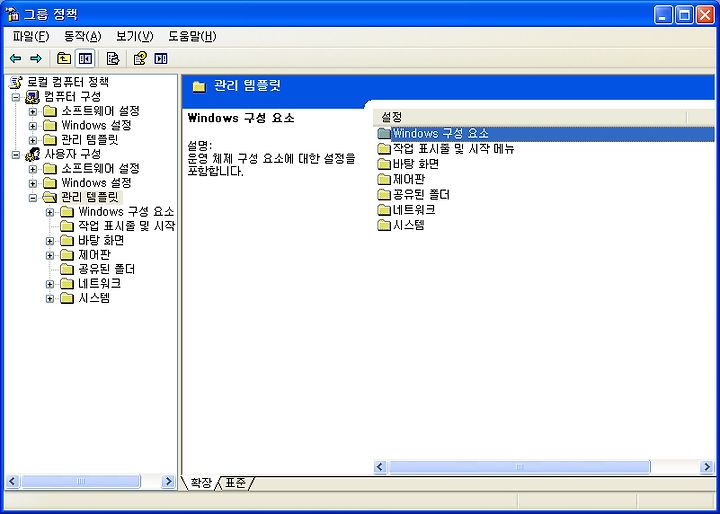Click left arrow of settings list scrollbar
Viewport: 720px width, 514px height.
pyautogui.click(x=380, y=467)
